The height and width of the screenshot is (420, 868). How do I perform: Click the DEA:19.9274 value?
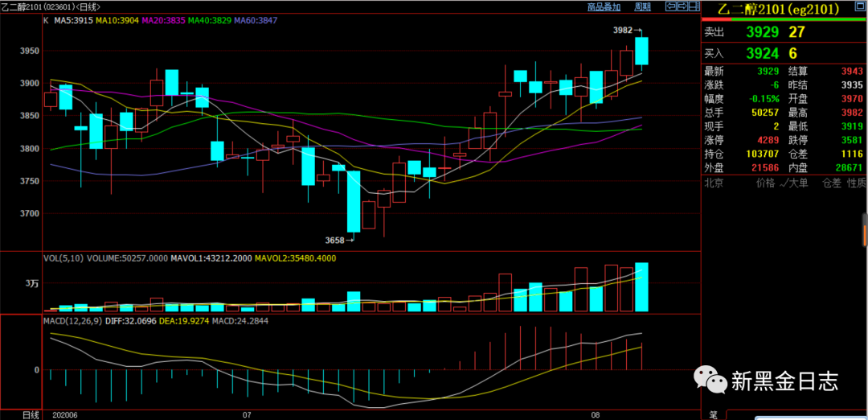(182, 321)
